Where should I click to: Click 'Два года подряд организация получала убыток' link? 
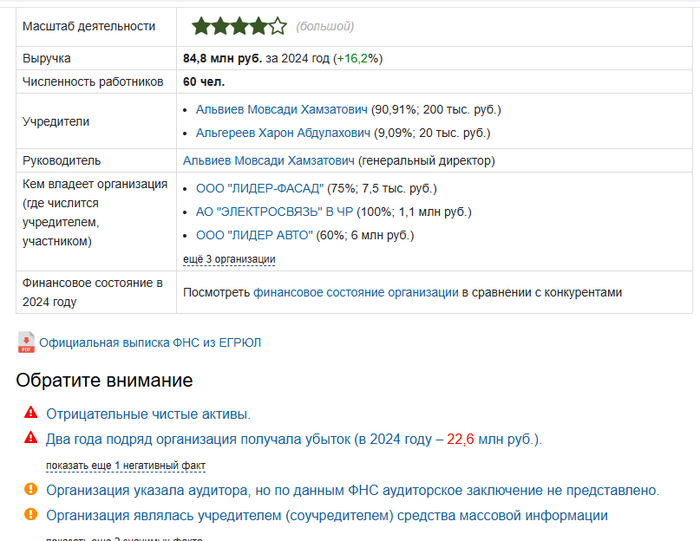tap(240, 438)
